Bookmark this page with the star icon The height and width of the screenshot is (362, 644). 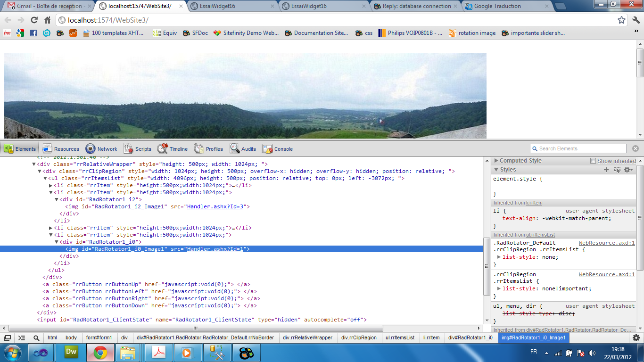(x=621, y=20)
